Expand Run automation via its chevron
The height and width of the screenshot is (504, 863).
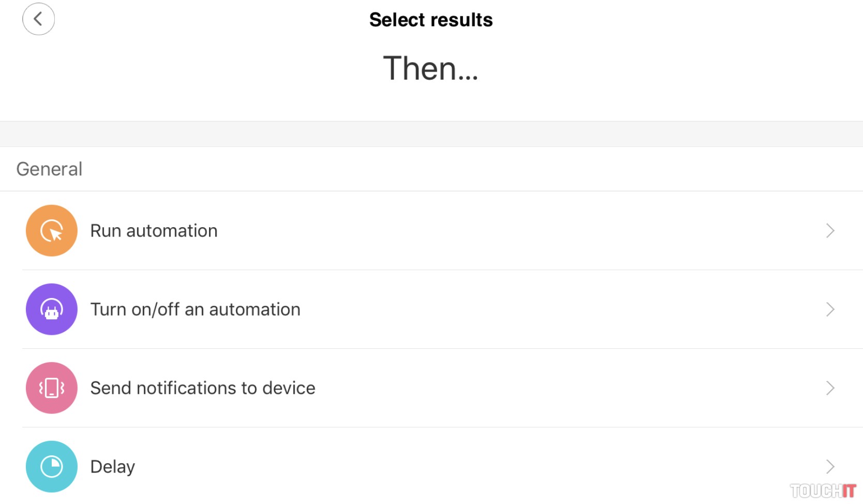830,231
